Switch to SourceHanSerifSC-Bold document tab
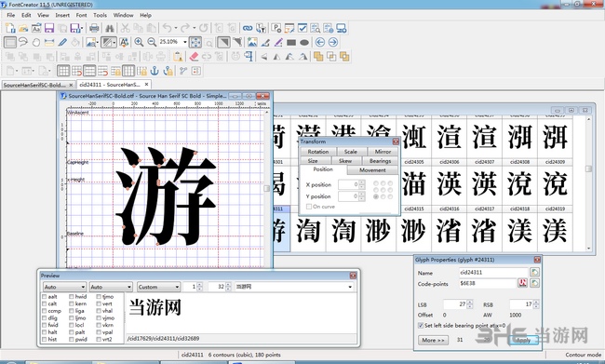 38,85
